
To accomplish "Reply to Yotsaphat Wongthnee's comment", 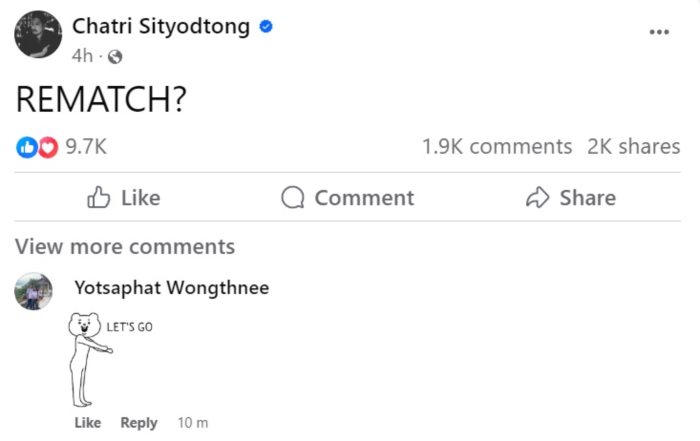I will click(x=139, y=423).
